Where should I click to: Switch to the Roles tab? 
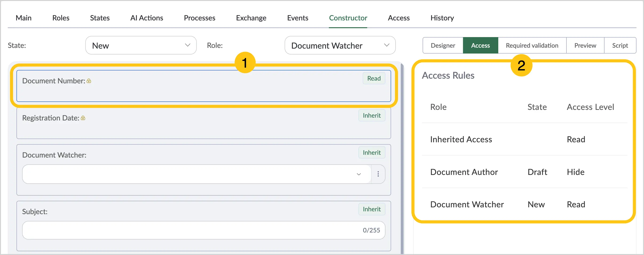click(x=61, y=18)
